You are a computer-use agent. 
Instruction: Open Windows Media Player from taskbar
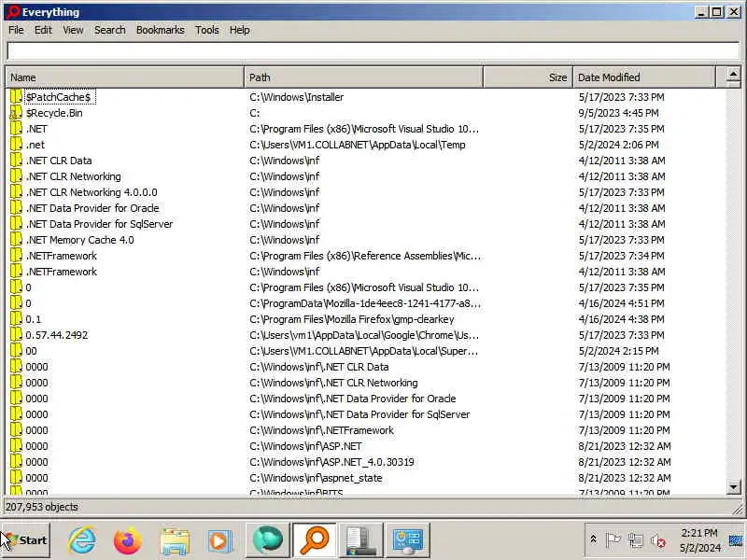coord(219,541)
